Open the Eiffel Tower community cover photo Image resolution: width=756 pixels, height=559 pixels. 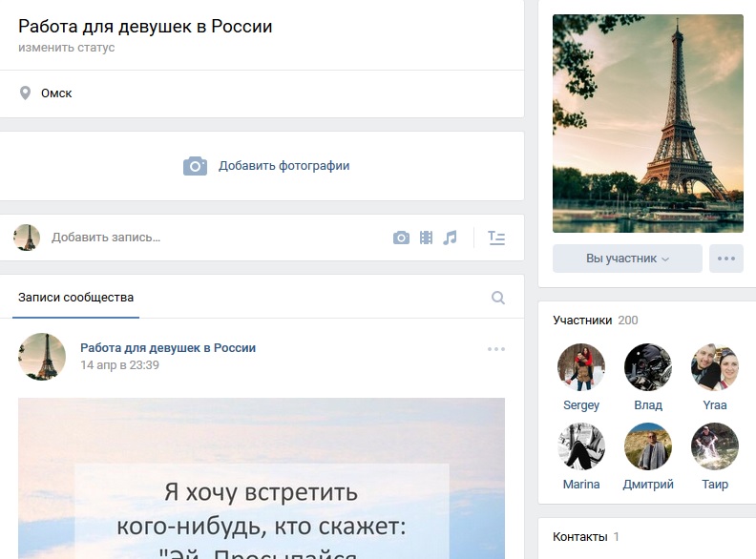click(x=648, y=123)
